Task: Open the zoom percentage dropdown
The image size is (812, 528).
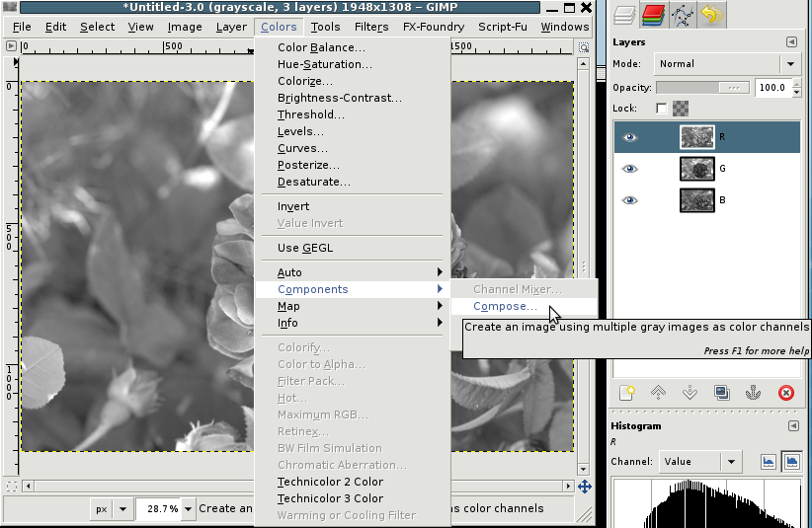Action: (x=188, y=509)
